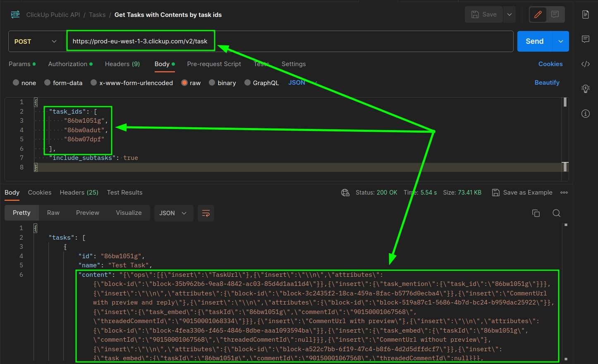The image size is (598, 364).
Task: Open response more options ellipsis
Action: pos(564,193)
